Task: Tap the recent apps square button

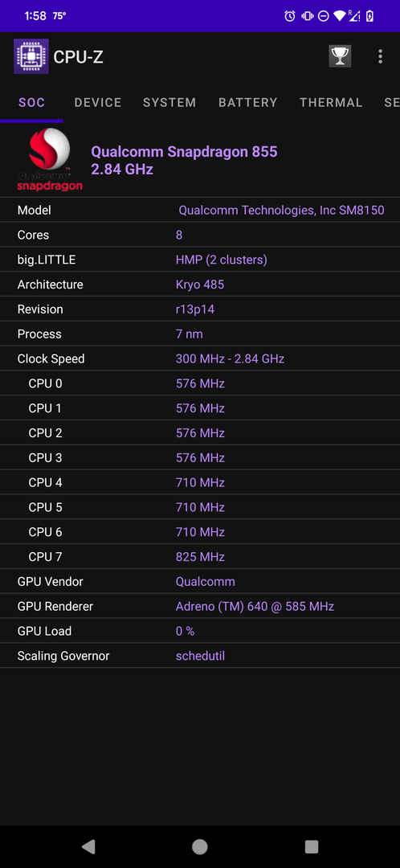Action: click(x=312, y=846)
